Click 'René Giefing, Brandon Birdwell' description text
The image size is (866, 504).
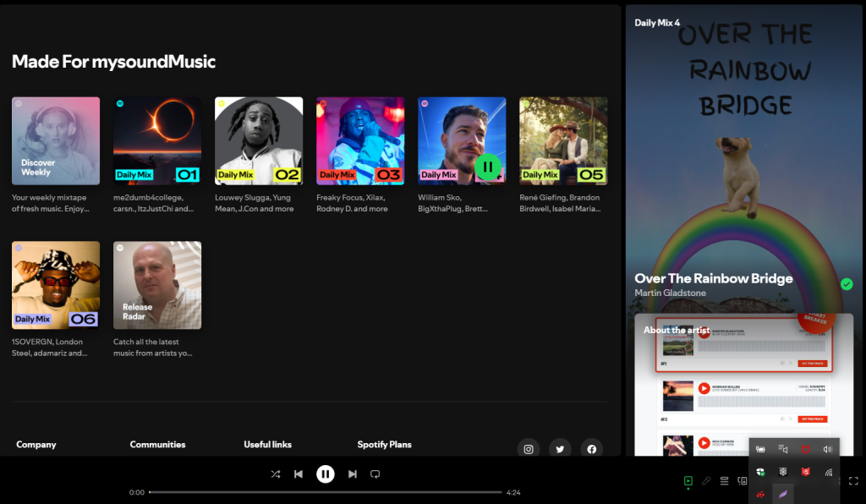pyautogui.click(x=560, y=203)
